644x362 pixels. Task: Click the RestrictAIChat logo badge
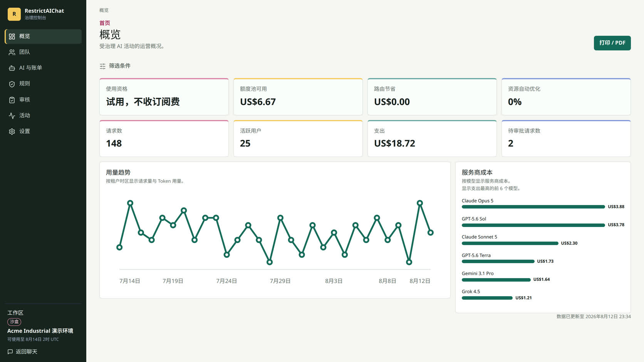click(14, 14)
